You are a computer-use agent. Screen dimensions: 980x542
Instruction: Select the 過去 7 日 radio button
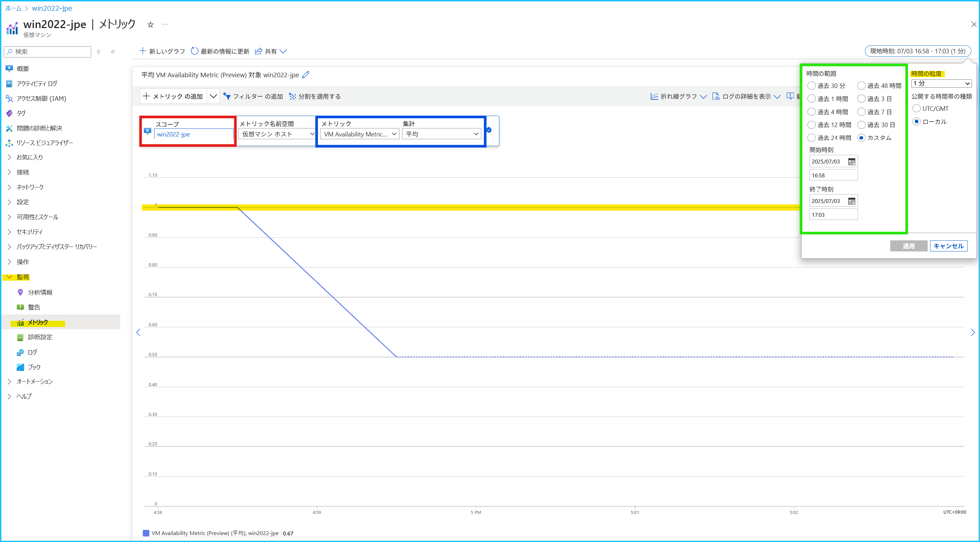click(861, 112)
